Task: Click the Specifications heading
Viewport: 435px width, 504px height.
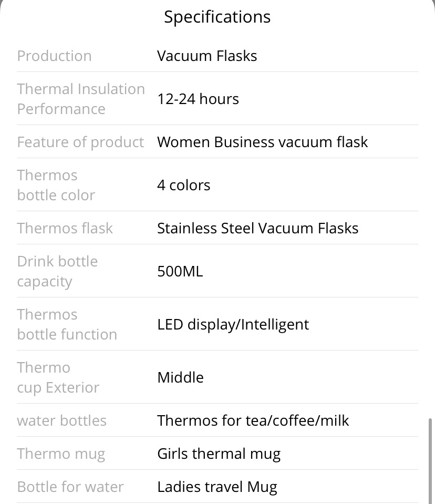Action: [217, 17]
